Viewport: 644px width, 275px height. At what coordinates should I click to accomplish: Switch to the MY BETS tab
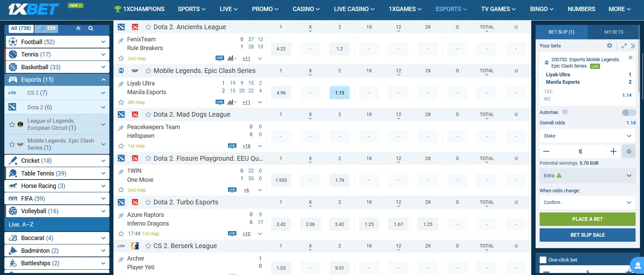pos(613,32)
